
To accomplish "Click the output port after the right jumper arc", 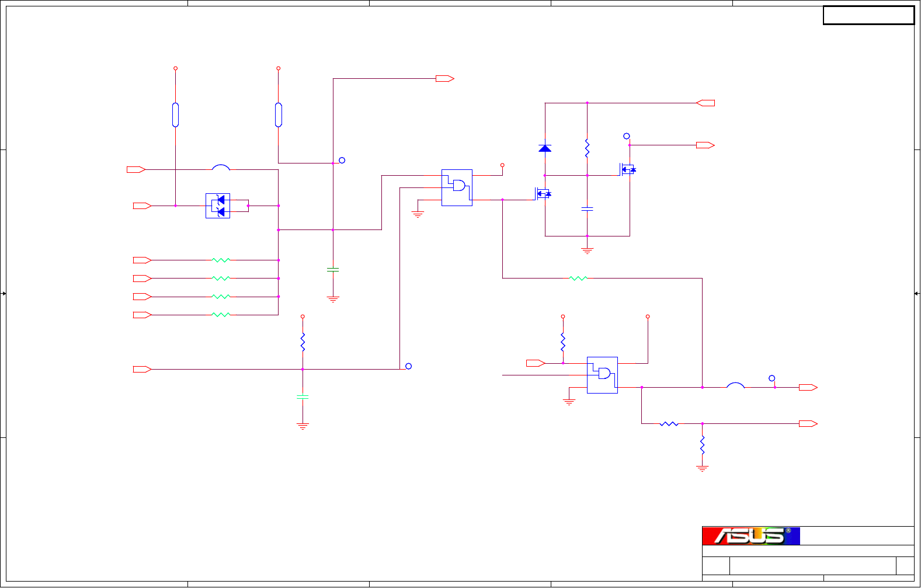I will (x=808, y=388).
